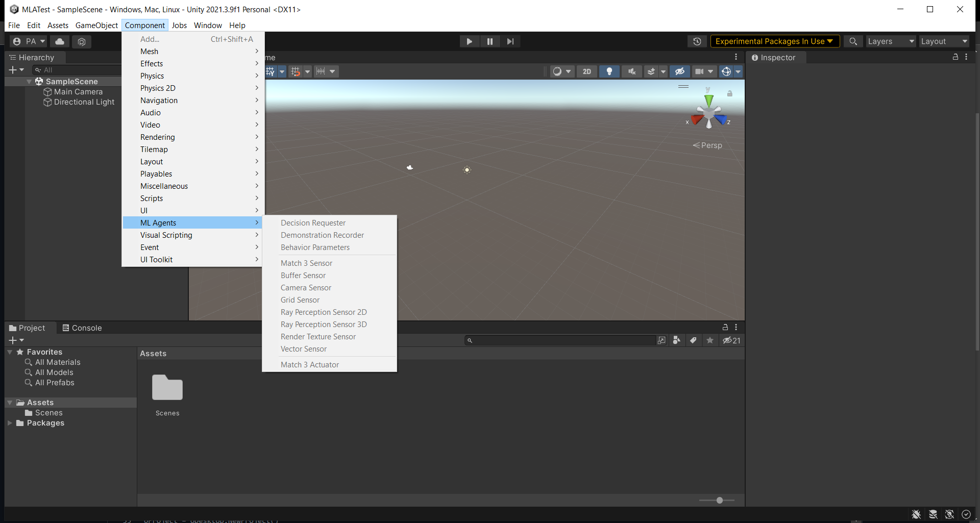
Task: Open the Undo History icon
Action: point(697,41)
